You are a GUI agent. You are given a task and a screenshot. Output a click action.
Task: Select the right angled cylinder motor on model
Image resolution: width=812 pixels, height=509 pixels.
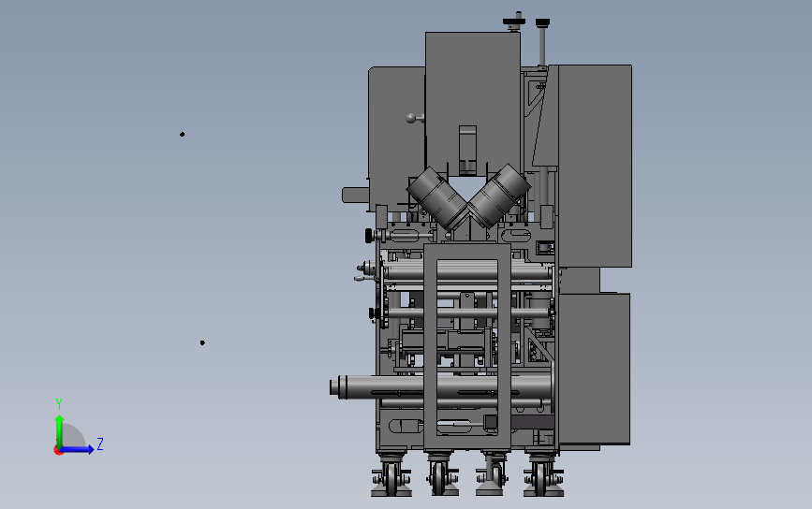499,196
